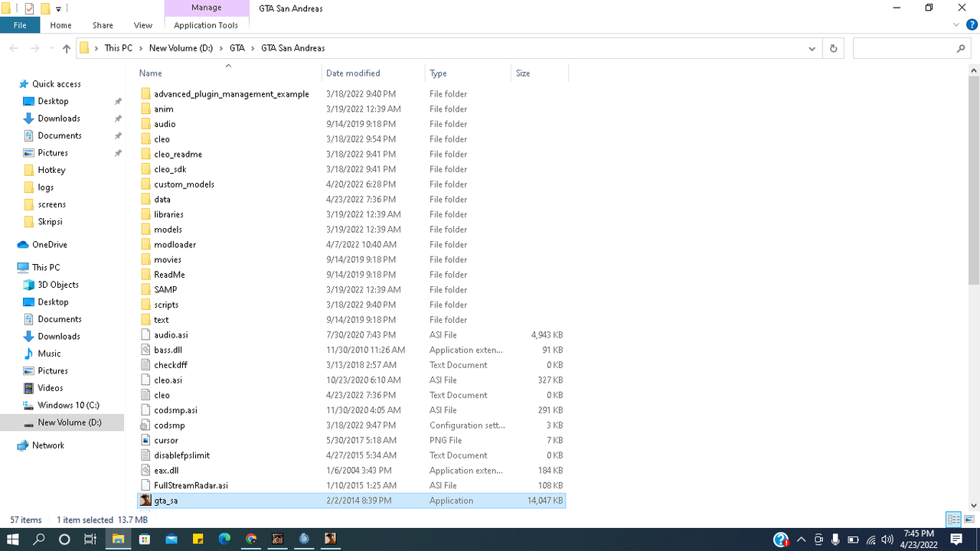Open network Wi-Fi status in the tray

click(x=871, y=540)
